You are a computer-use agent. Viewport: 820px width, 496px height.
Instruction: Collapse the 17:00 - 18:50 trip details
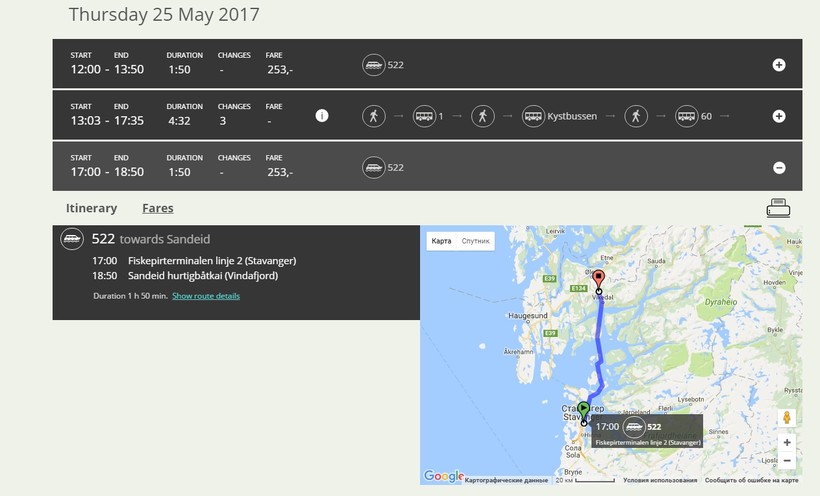tap(779, 168)
